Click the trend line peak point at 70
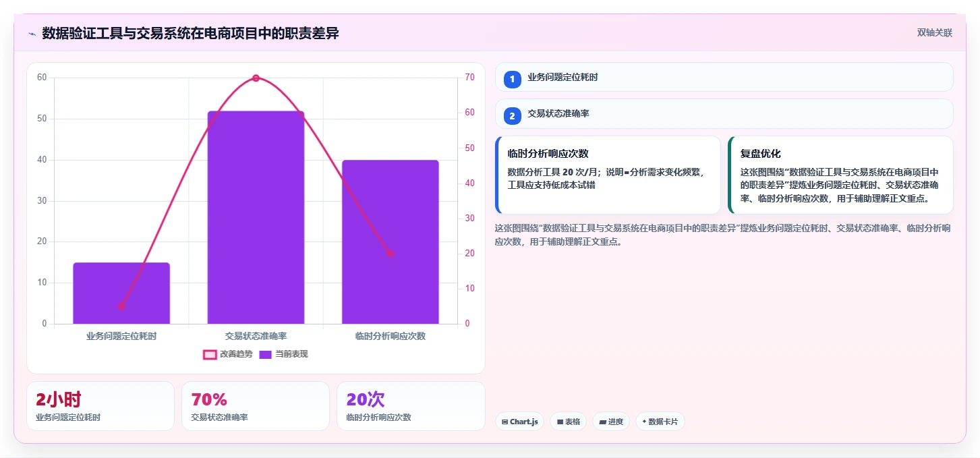980x458 pixels. (256, 78)
